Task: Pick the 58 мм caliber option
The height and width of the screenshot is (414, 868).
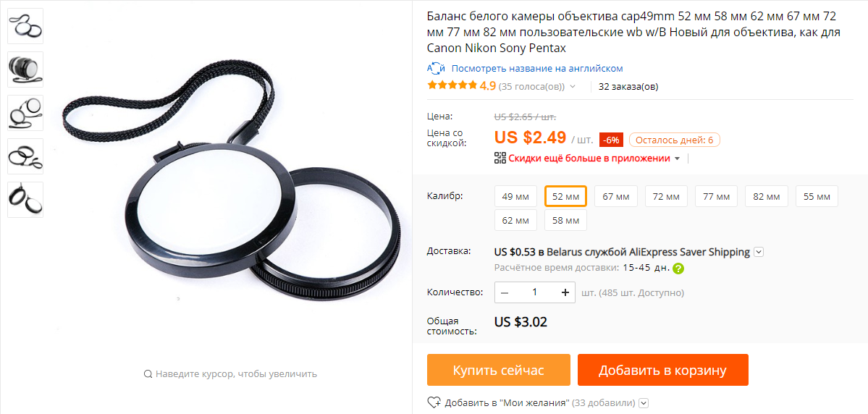Action: (565, 221)
